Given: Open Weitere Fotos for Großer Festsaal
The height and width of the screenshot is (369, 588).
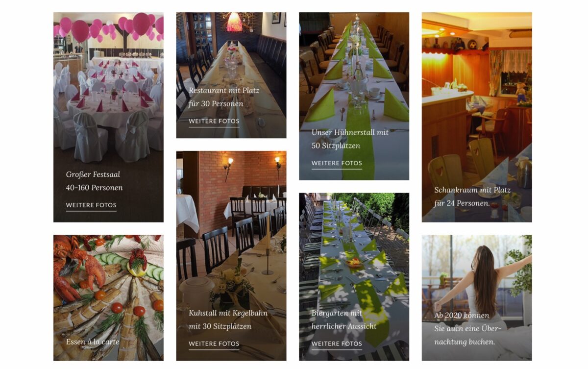Looking at the screenshot, I should 91,205.
